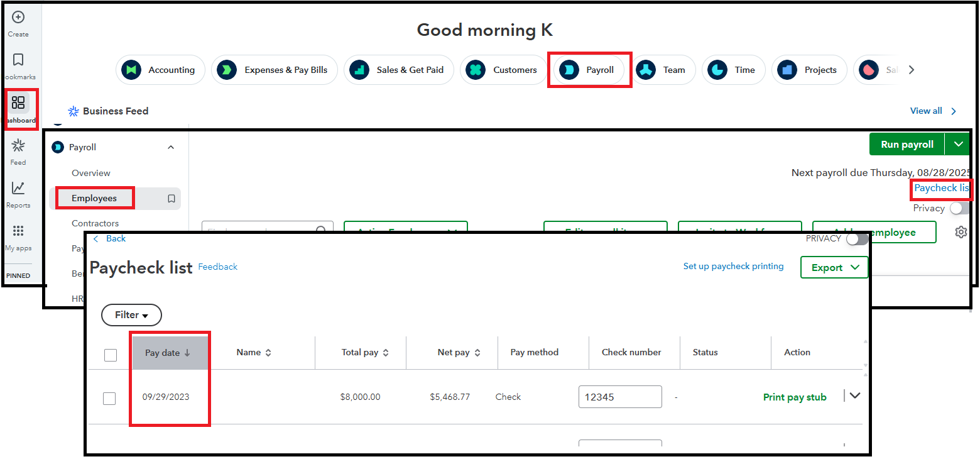This screenshot has width=980, height=459.
Task: Select the Projects pill
Action: click(x=809, y=70)
